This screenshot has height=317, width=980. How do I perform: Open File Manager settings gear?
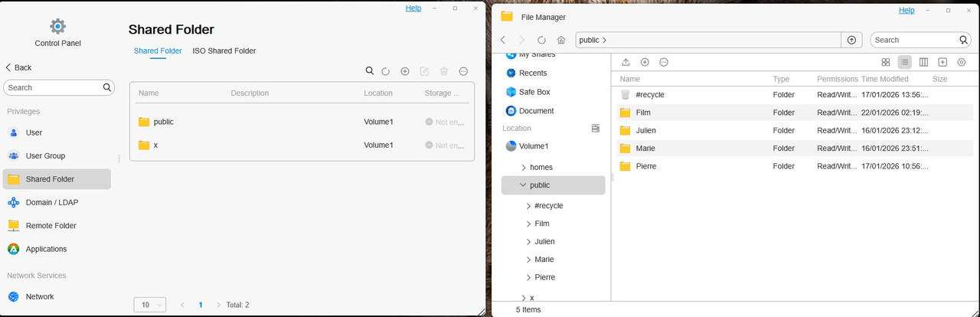962,62
